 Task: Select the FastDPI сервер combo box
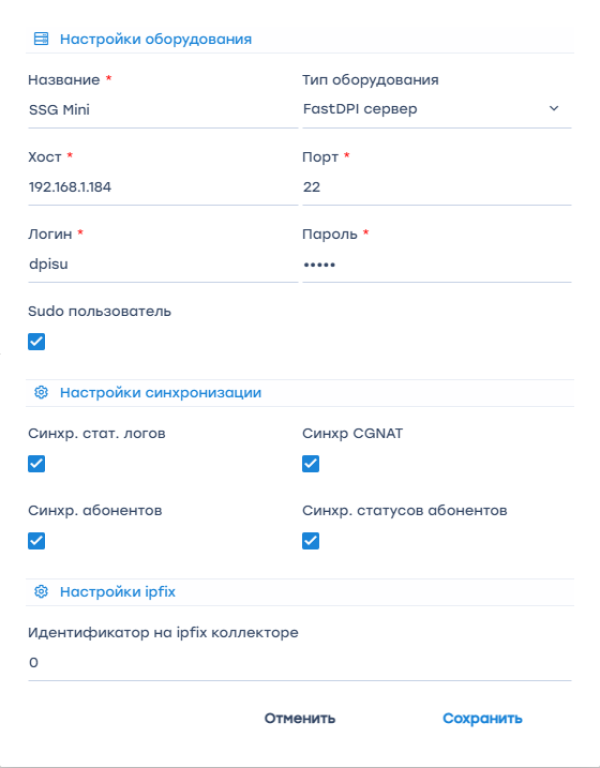437,109
